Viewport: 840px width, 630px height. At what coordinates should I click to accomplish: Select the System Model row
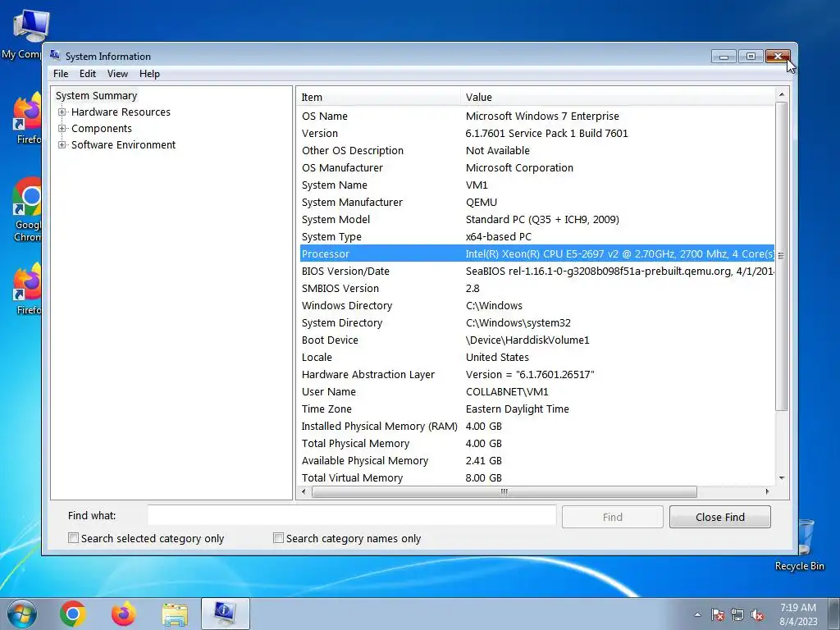(536, 219)
